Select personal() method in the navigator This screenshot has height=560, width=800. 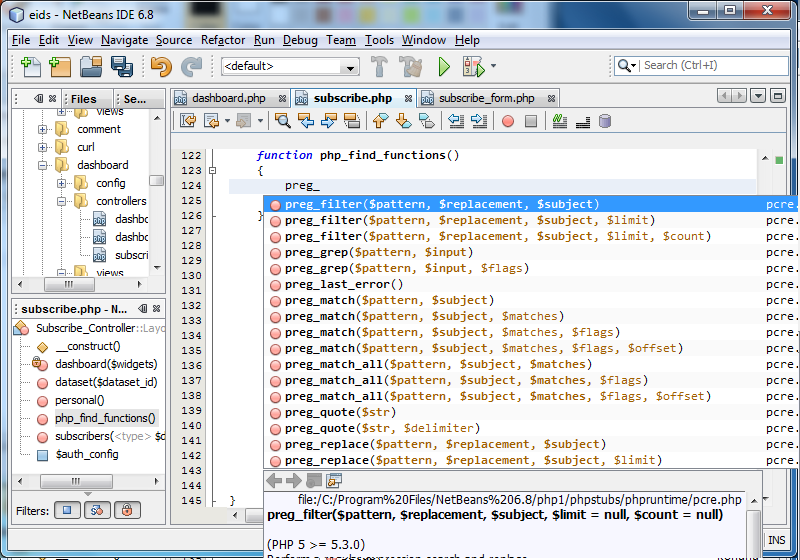[80, 400]
